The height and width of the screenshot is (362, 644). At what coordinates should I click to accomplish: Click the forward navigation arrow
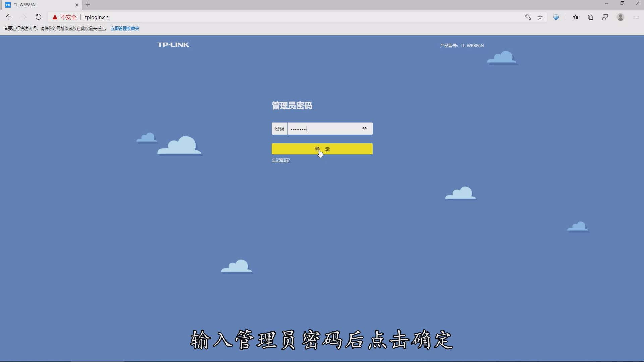pyautogui.click(x=23, y=17)
